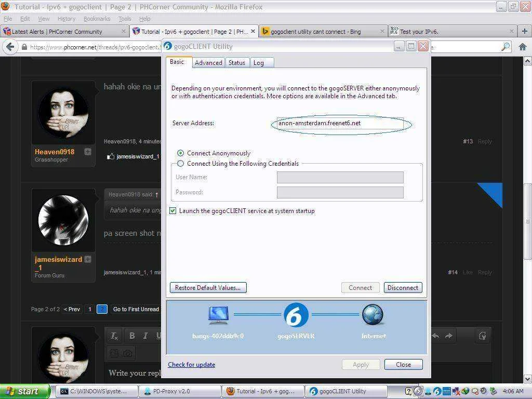Switch to Latest Alerts PHCorner tab
This screenshot has height=399, width=532.
(64, 32)
